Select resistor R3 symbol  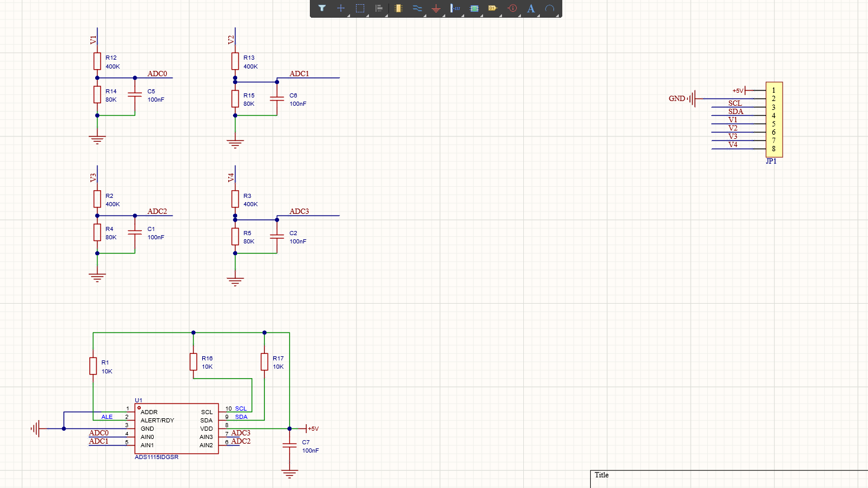(235, 199)
